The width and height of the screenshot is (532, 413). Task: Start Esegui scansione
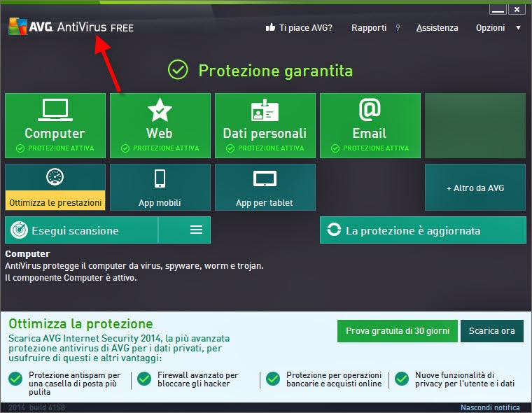point(81,230)
